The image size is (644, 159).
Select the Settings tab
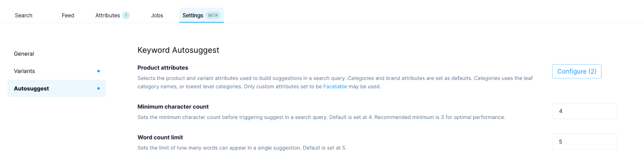(193, 15)
